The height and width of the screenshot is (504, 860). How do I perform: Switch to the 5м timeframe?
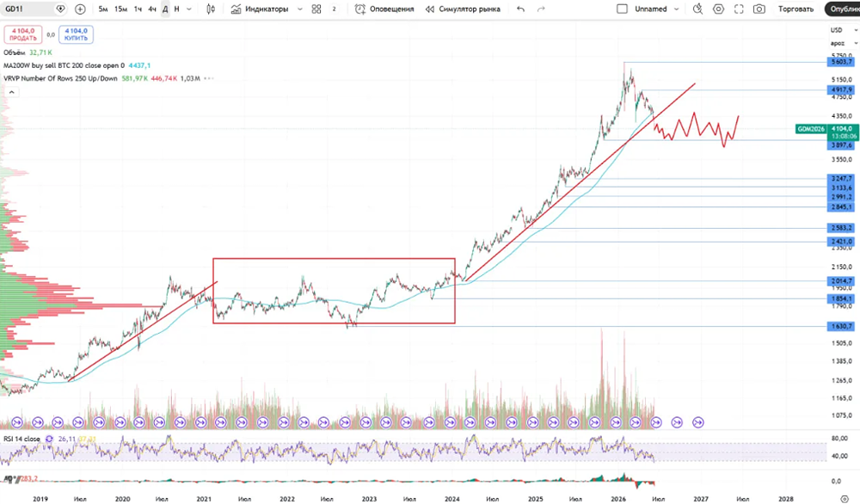point(103,9)
